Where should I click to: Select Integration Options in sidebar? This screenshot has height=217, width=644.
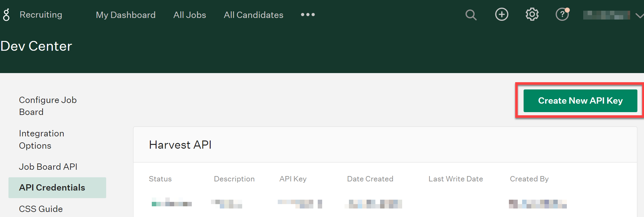(x=42, y=140)
